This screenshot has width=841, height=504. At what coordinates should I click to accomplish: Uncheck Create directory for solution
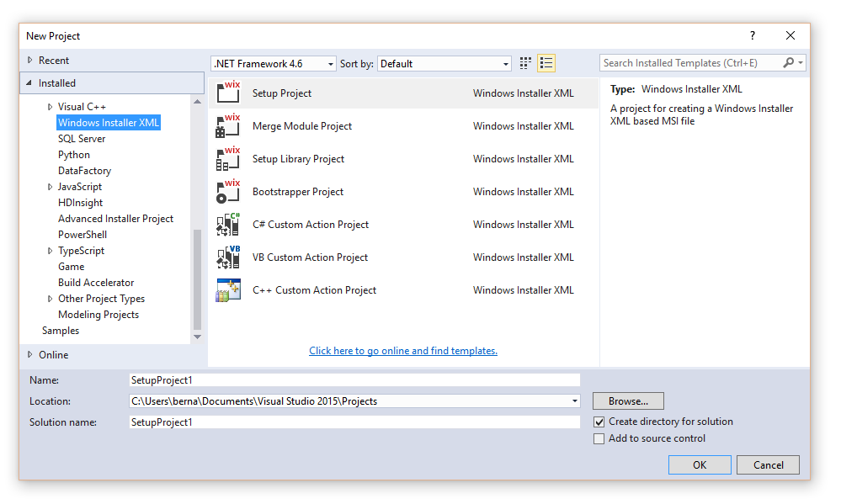pyautogui.click(x=599, y=422)
